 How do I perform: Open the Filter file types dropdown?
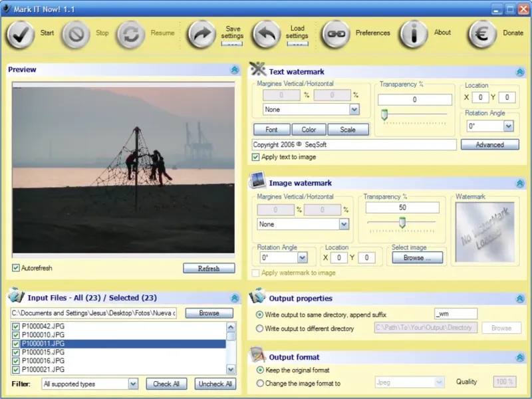[90, 384]
